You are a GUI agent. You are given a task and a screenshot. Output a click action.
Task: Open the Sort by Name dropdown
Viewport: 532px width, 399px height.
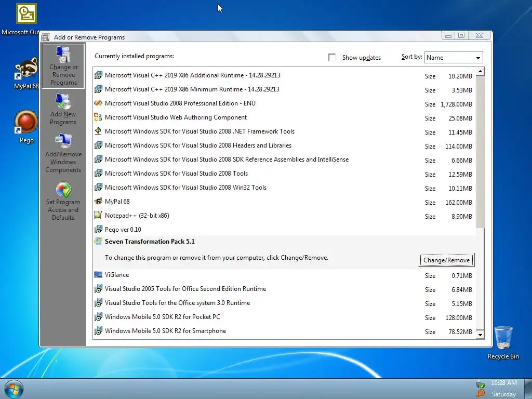(x=454, y=58)
